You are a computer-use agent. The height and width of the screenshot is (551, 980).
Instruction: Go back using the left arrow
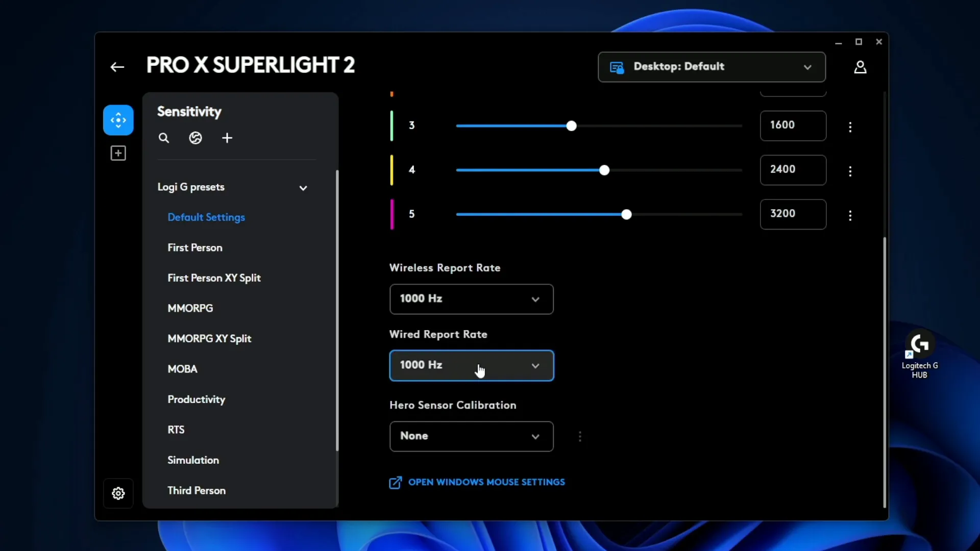[117, 67]
